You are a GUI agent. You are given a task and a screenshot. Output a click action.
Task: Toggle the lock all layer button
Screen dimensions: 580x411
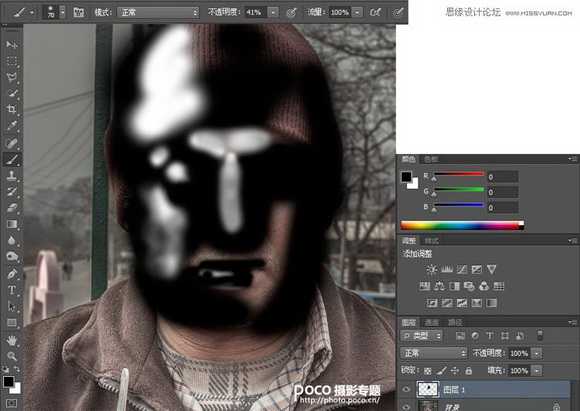coord(469,370)
